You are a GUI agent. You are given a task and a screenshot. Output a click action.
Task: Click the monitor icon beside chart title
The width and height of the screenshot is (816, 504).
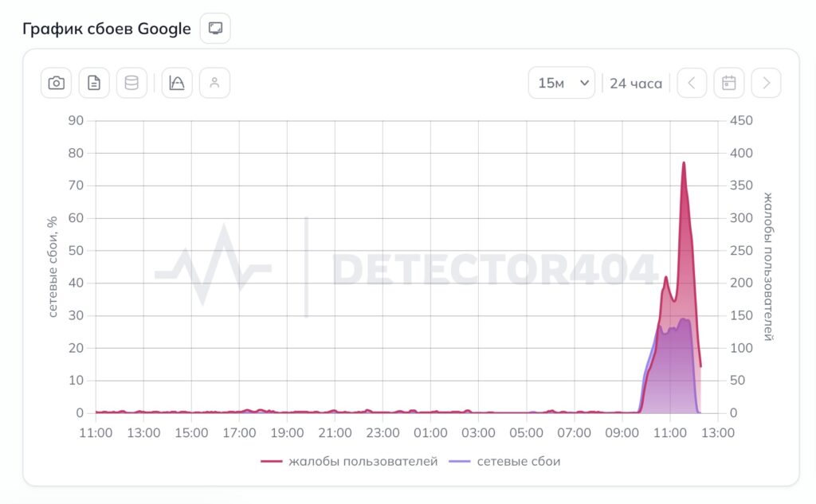click(x=215, y=28)
